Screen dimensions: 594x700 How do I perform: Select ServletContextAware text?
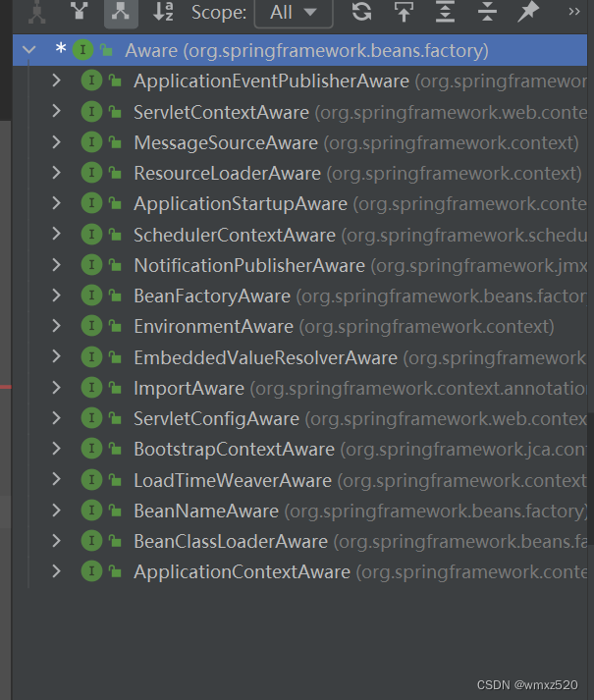(222, 112)
